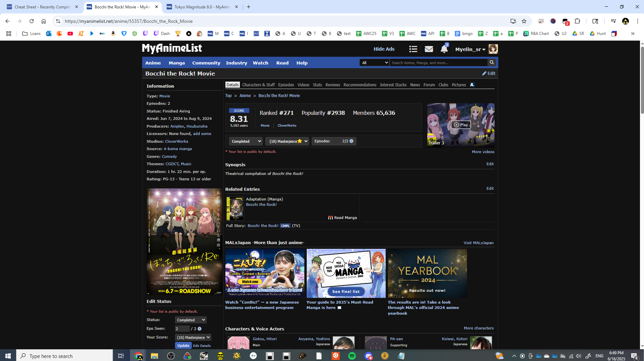The image size is (644, 361).
Task: Click the Windows taskbar search box
Action: pyautogui.click(x=65, y=356)
